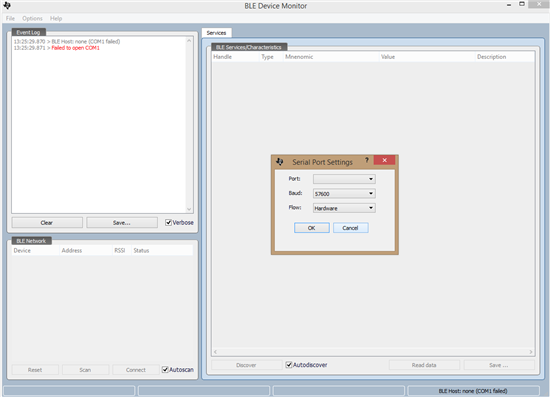Screen dimensions: 550x397
Task: Click the Mnemonic column header
Action: (x=331, y=57)
